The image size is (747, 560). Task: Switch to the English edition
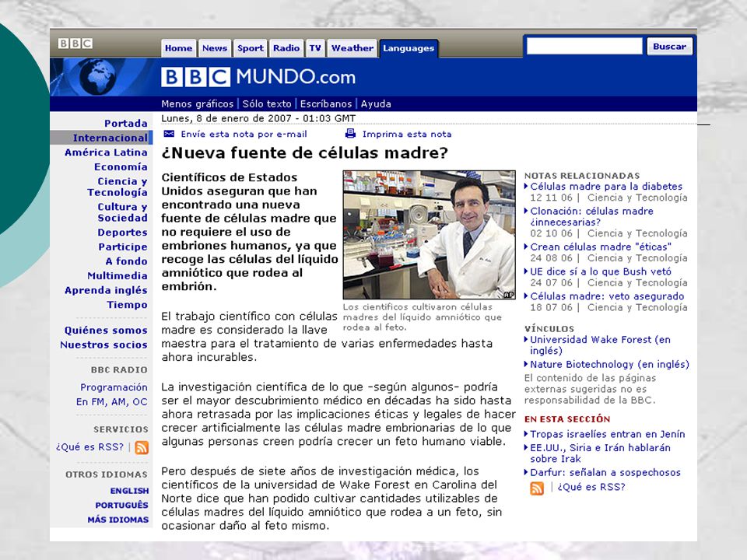(x=130, y=491)
